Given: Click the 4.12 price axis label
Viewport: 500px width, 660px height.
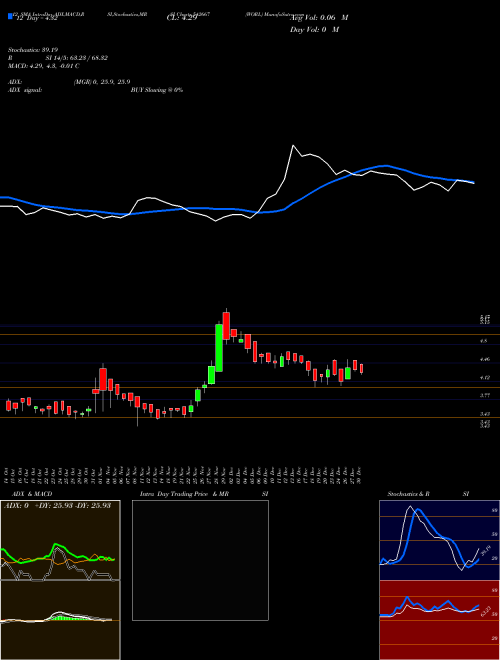Looking at the screenshot, I should (484, 378).
